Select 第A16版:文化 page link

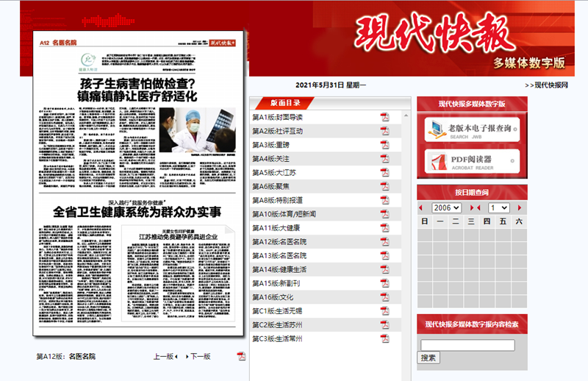point(273,297)
